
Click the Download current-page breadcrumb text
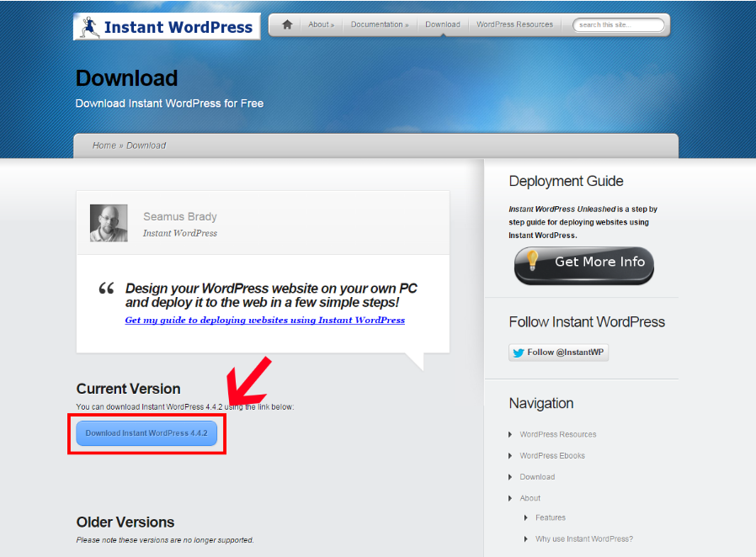click(x=146, y=146)
